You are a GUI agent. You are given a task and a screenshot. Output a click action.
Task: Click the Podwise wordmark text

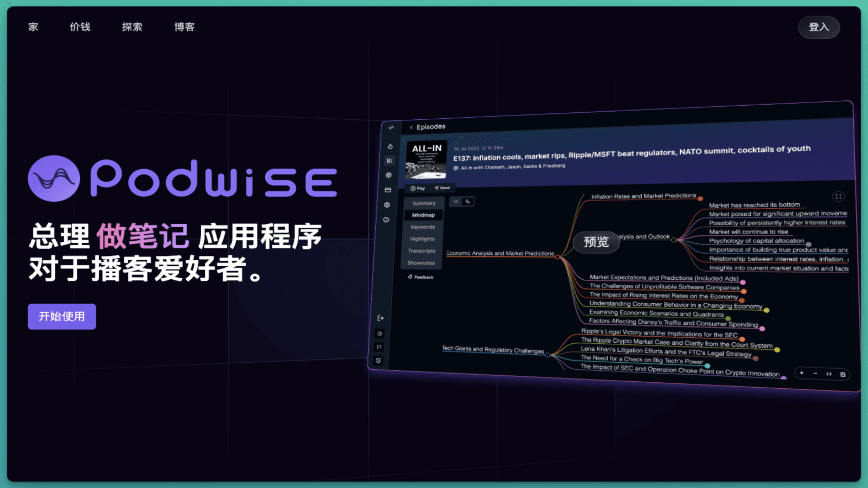[213, 178]
